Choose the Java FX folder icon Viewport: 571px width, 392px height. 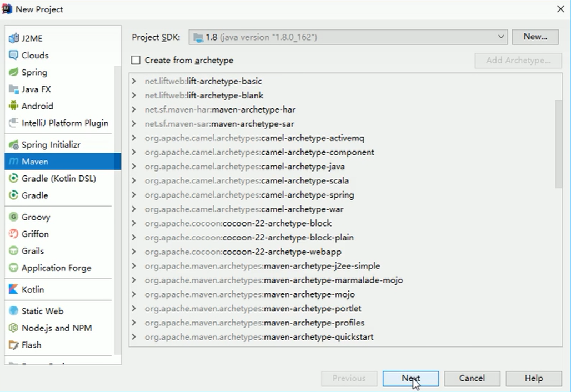[x=13, y=89]
